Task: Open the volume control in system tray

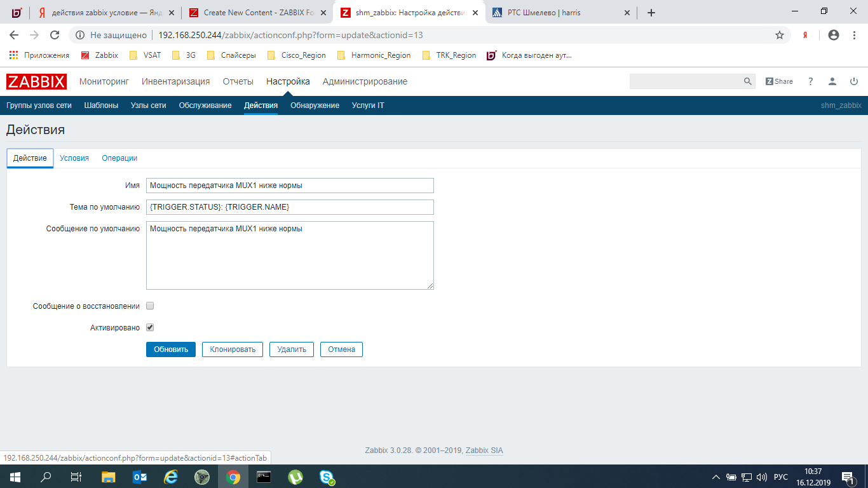Action: (x=762, y=477)
